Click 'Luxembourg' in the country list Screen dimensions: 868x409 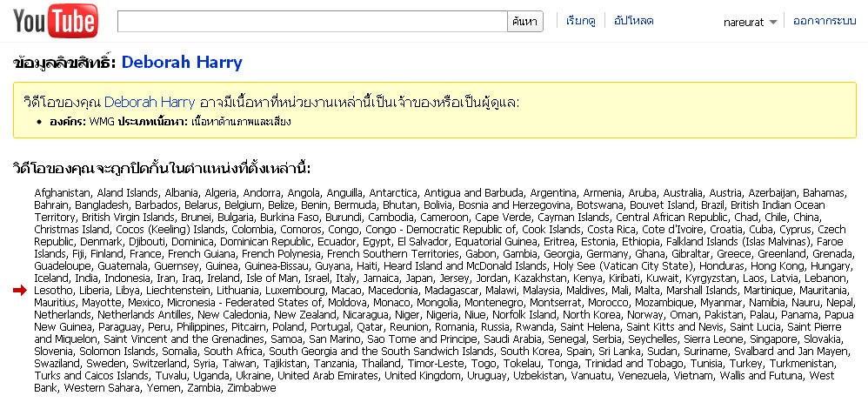point(296,291)
